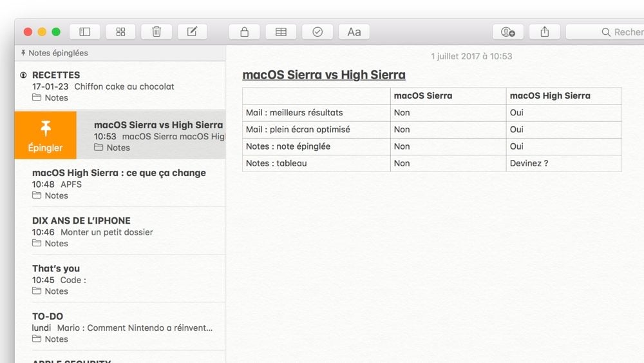The width and height of the screenshot is (644, 363).
Task: Create a new note
Action: point(192,32)
